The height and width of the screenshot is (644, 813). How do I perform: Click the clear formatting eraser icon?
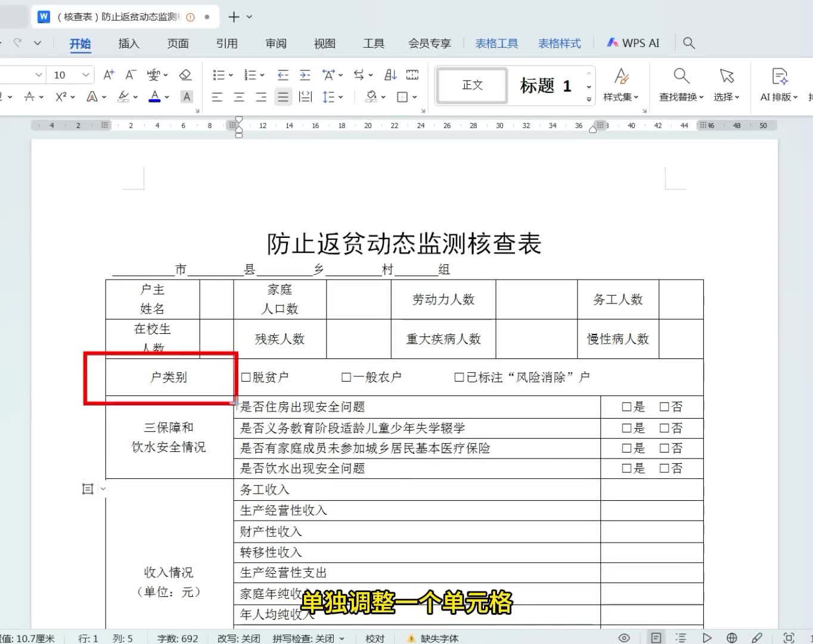[185, 75]
